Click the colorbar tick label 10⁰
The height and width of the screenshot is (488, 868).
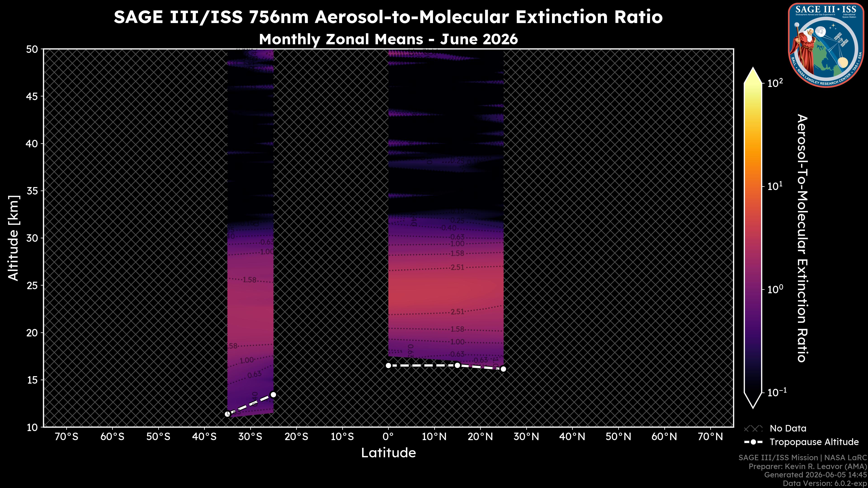click(x=775, y=289)
